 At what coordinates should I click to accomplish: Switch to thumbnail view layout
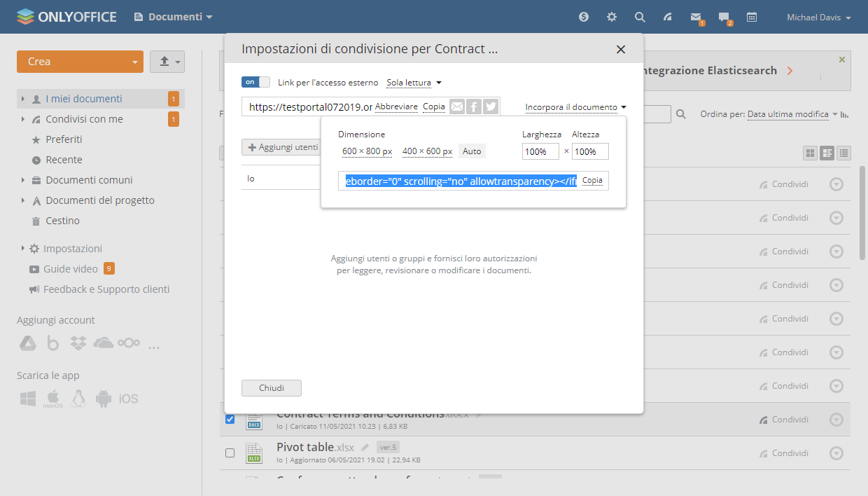811,153
